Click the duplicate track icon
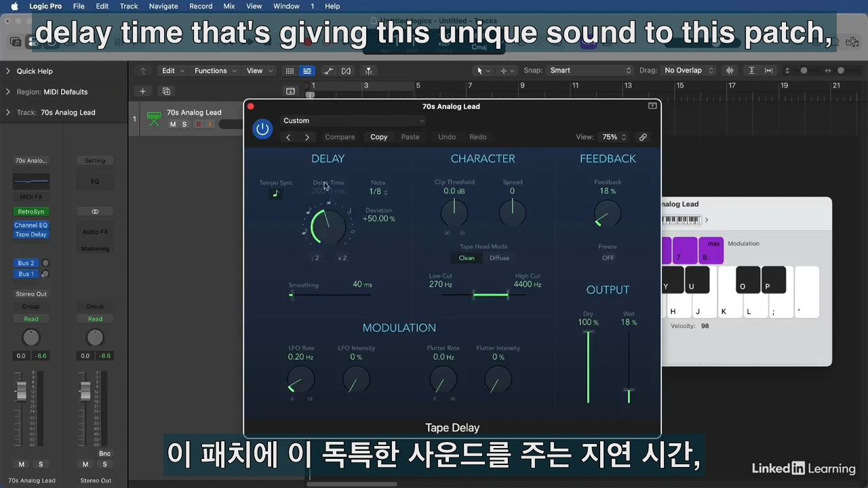 click(166, 91)
